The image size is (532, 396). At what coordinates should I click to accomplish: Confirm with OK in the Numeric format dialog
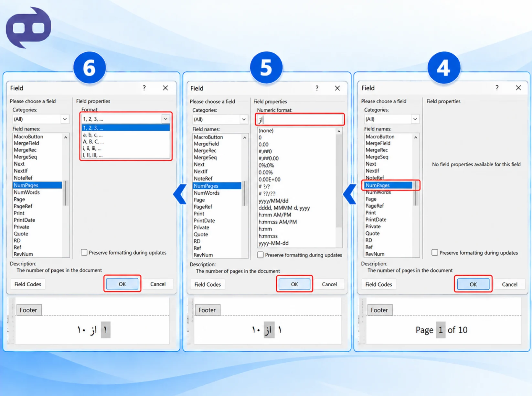pos(294,284)
